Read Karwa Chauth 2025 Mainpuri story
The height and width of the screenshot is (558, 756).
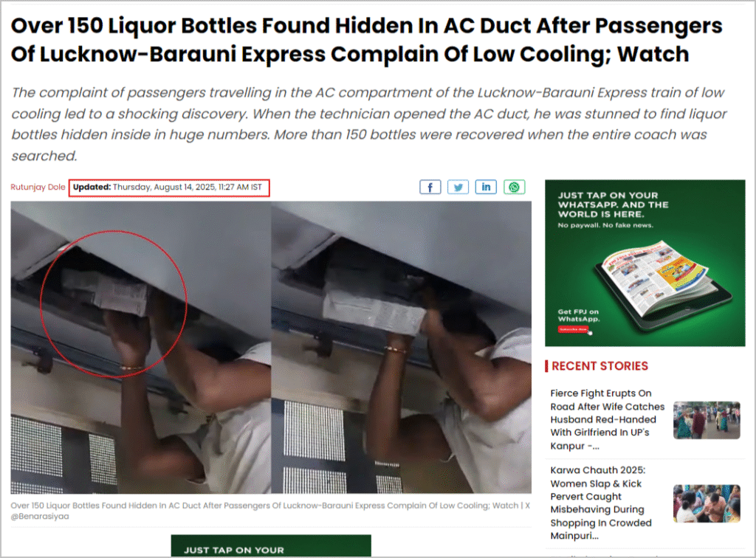[601, 503]
